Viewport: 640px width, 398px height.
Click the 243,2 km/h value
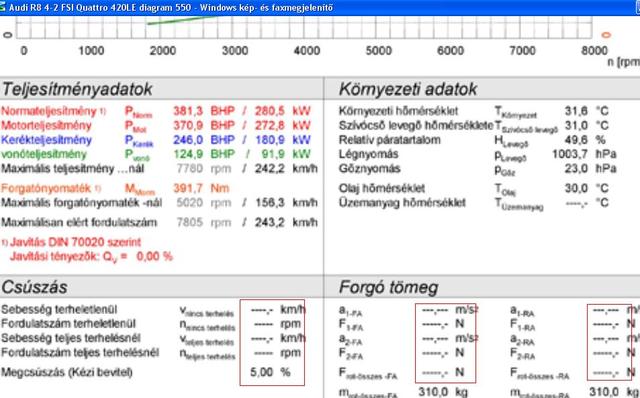(286, 222)
